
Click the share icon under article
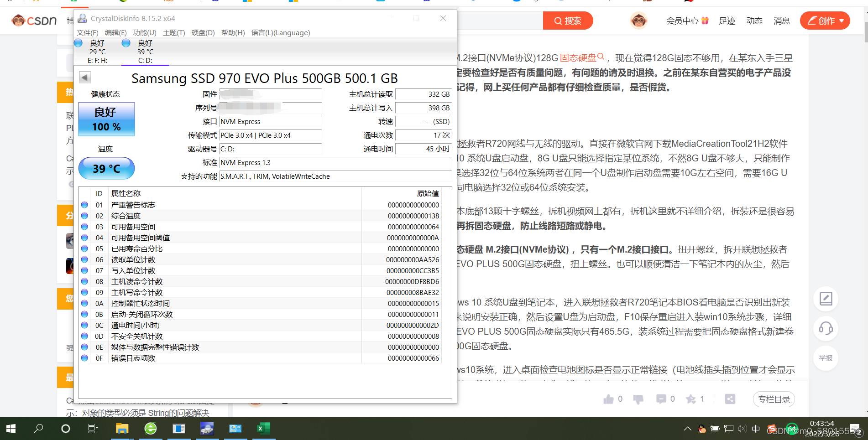point(730,399)
